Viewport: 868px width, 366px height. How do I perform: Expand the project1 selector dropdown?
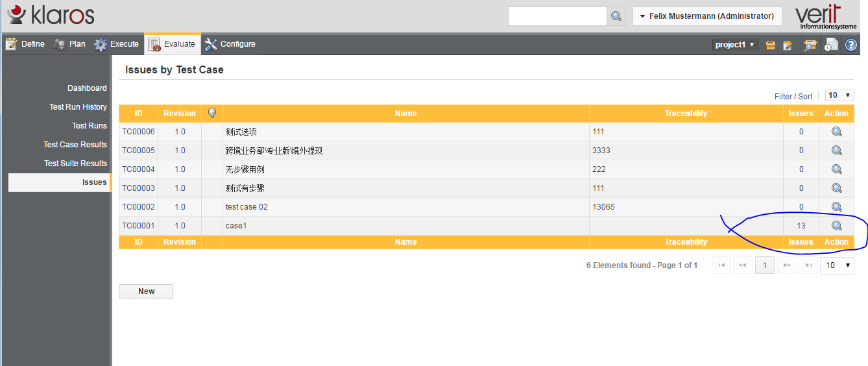[x=735, y=45]
